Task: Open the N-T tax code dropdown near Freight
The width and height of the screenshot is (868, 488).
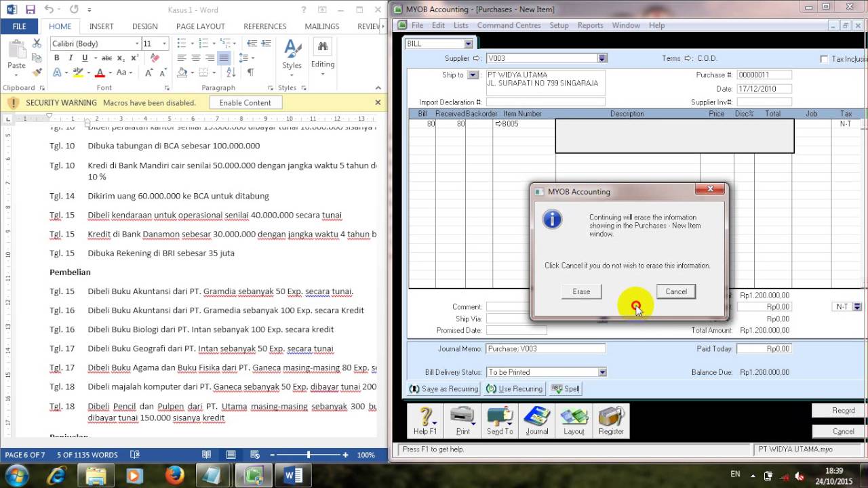Action: click(857, 307)
